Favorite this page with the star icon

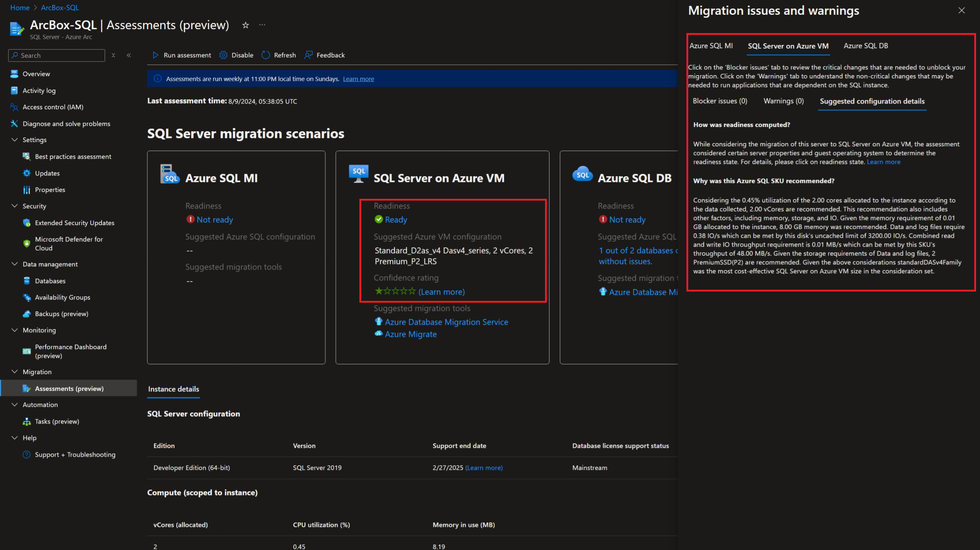point(245,25)
